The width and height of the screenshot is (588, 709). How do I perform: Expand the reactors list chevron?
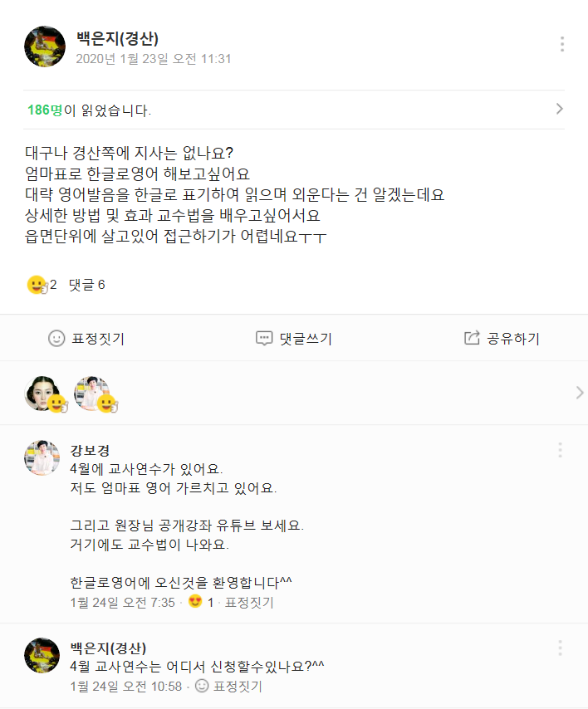click(579, 393)
